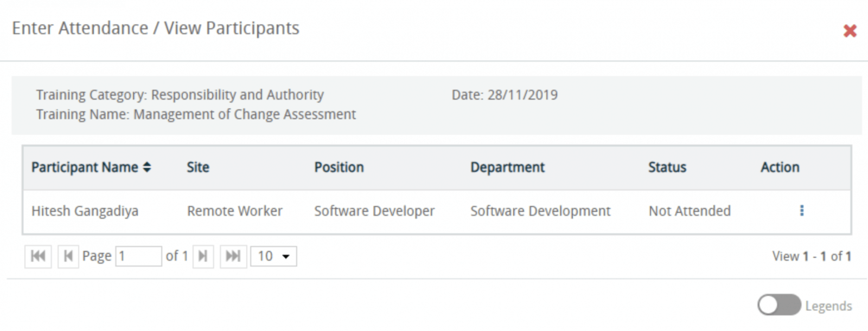Close the Enter Attendance dialog with the red X
868x331 pixels.
(x=850, y=31)
